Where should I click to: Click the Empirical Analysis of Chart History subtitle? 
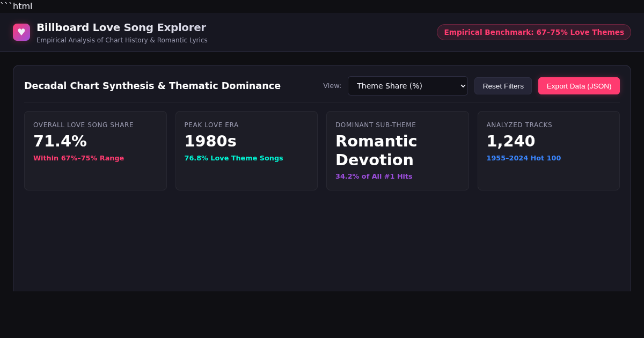(122, 40)
